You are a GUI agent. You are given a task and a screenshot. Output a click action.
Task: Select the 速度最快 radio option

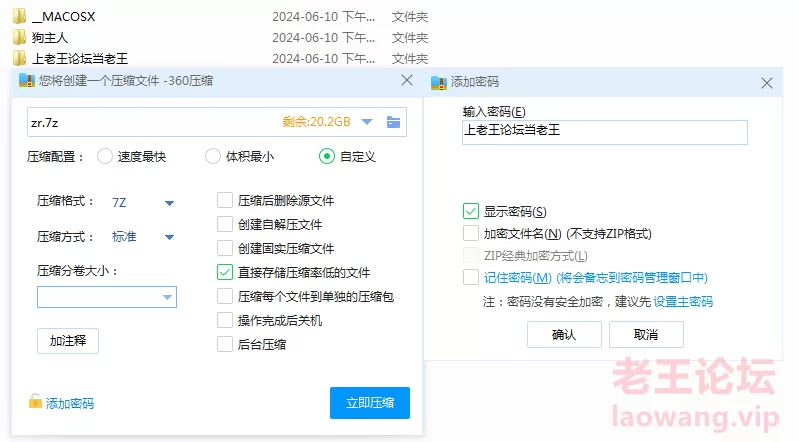click(x=105, y=156)
